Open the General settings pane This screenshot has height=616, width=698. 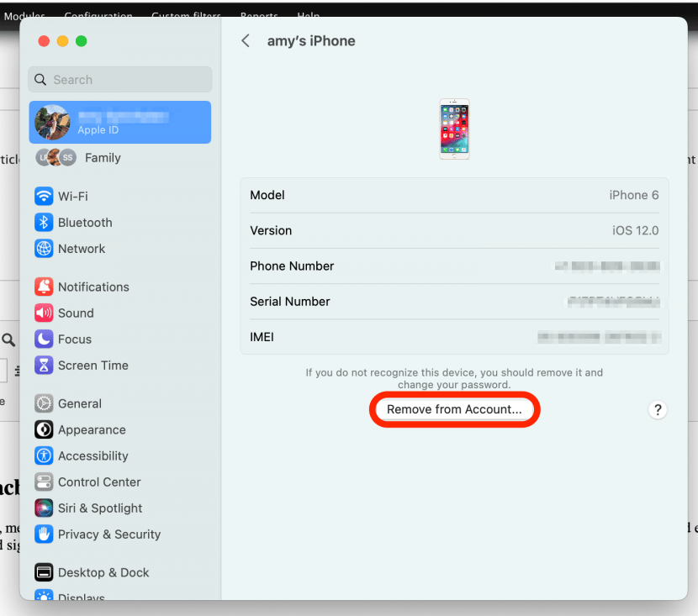pos(80,403)
